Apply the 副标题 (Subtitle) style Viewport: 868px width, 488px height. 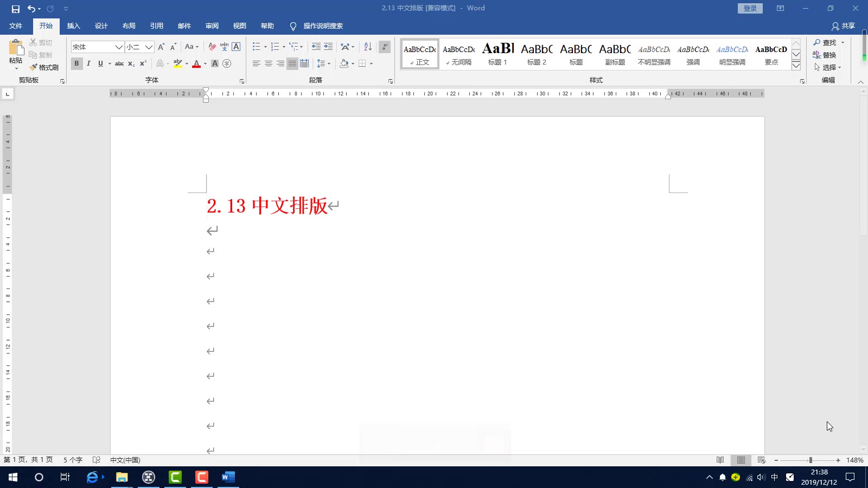(x=615, y=54)
